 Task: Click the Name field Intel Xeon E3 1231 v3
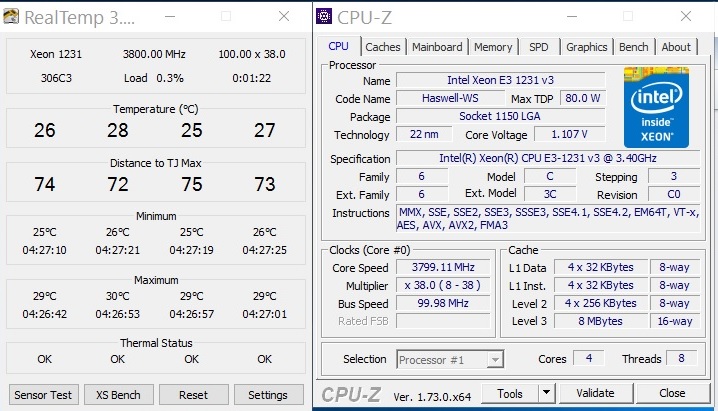(500, 80)
